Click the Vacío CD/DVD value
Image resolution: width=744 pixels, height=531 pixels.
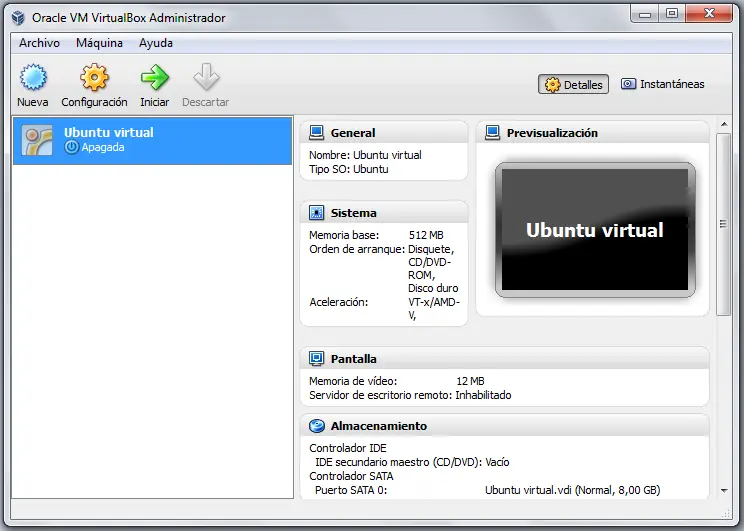point(497,462)
